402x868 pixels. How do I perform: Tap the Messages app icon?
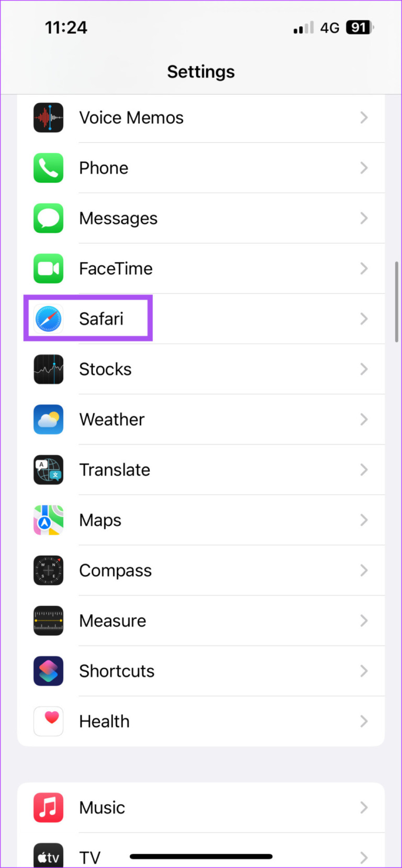click(48, 218)
